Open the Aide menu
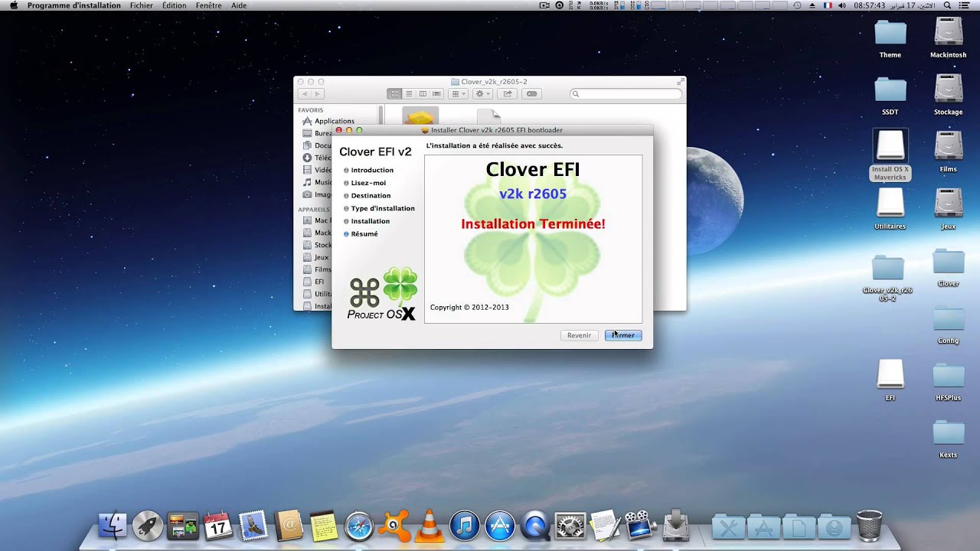980x551 pixels. pos(239,5)
